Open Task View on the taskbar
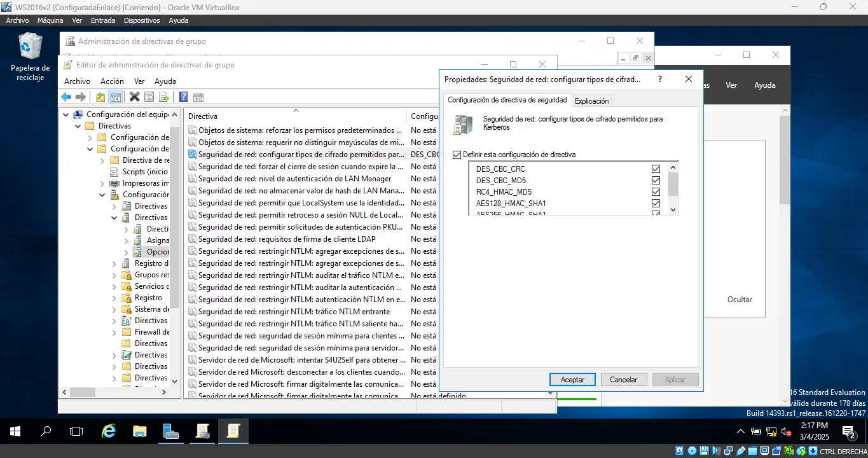This screenshot has height=458, width=868. [76, 431]
